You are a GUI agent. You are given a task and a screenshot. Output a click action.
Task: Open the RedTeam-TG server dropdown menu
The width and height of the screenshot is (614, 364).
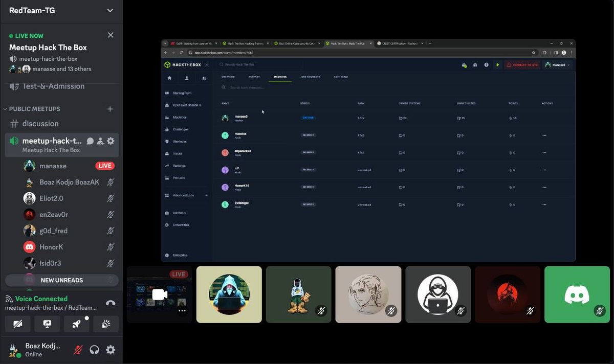(x=110, y=10)
